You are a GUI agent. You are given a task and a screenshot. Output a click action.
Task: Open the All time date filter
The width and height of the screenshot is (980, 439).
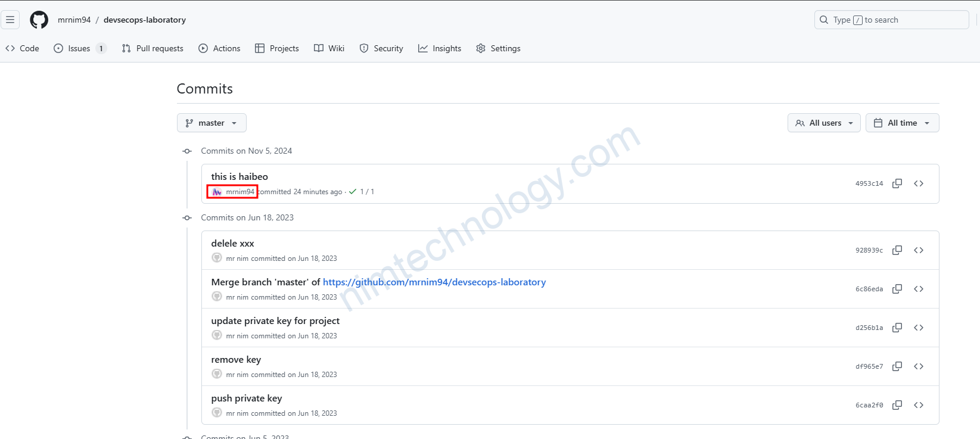[x=902, y=123]
